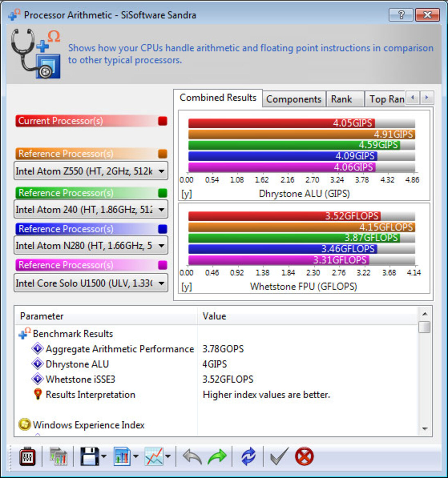The width and height of the screenshot is (448, 478).
Task: Switch to the Combined Results tab
Action: pos(218,98)
